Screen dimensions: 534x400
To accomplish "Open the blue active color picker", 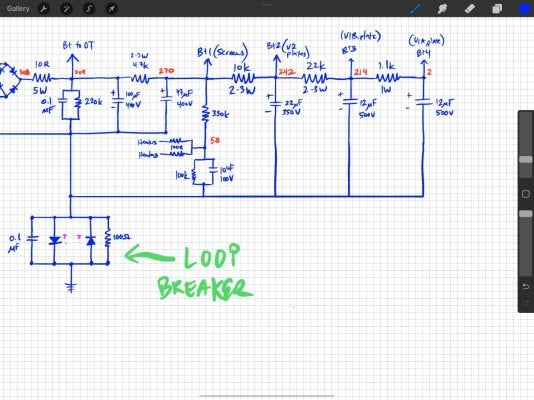I will [x=525, y=9].
